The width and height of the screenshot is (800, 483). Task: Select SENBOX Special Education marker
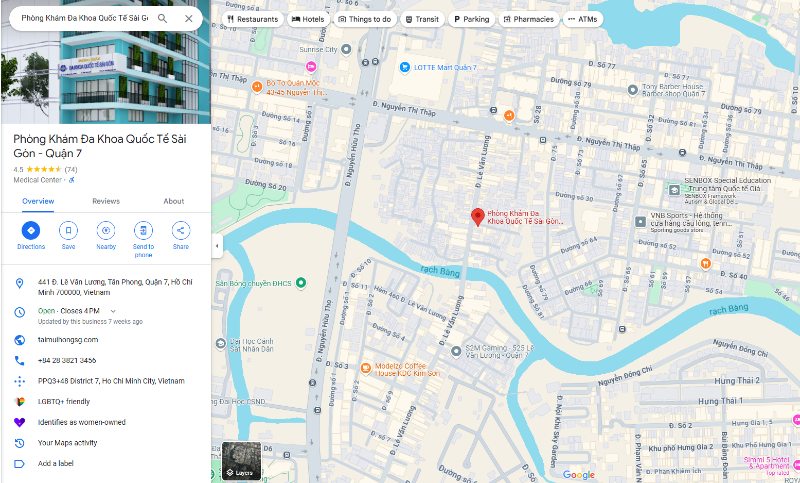674,190
